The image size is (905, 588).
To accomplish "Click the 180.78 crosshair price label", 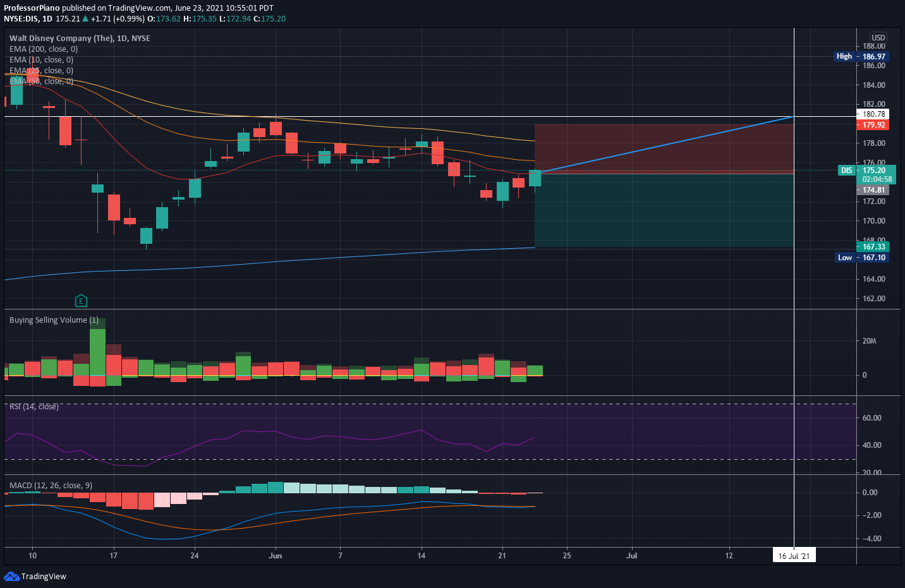I will [873, 114].
